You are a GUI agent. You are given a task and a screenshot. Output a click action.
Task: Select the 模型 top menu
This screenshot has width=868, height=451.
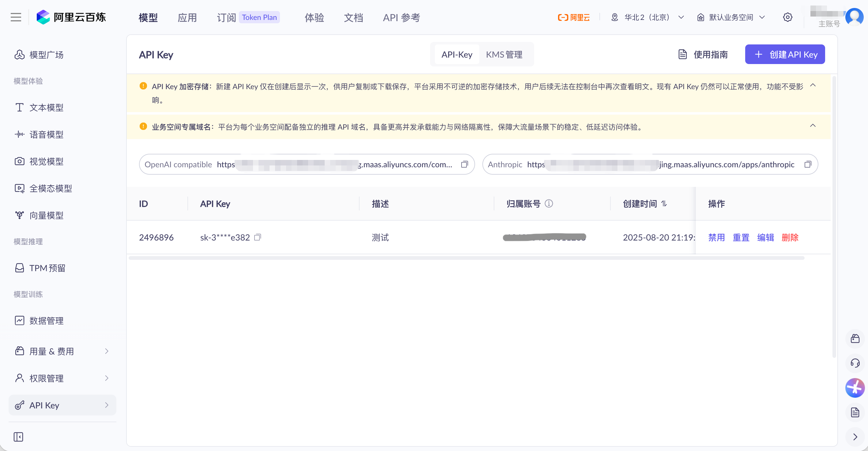148,17
